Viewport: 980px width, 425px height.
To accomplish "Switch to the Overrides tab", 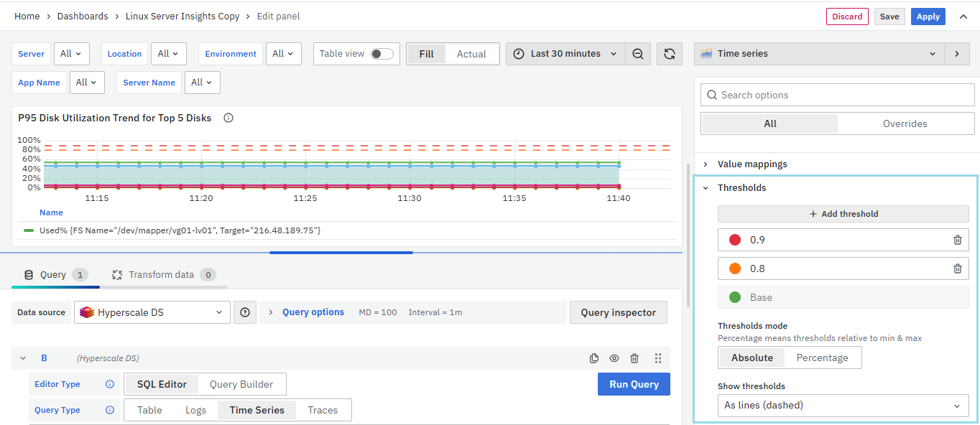I will coord(905,123).
